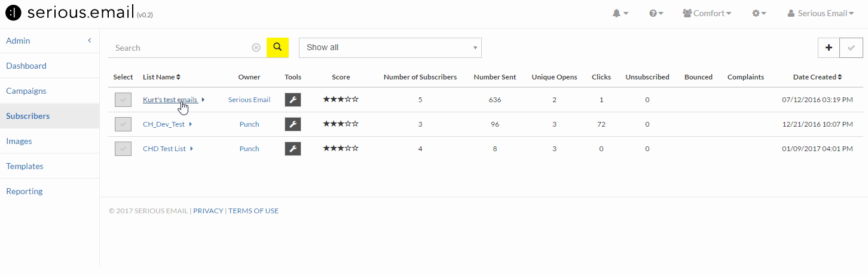Click the yellow search magnifier button

(277, 47)
